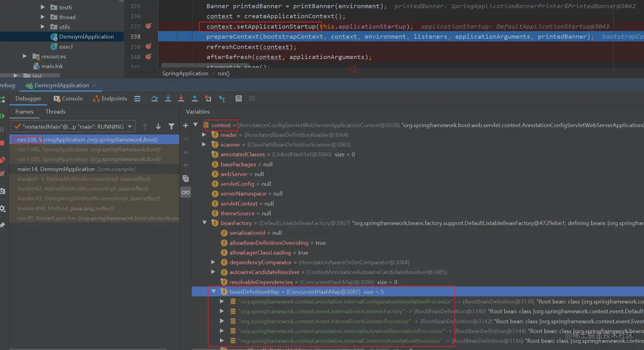Image resolution: width=644 pixels, height=350 pixels.
Task: Click the duplicate watch copy icon
Action: click(185, 179)
